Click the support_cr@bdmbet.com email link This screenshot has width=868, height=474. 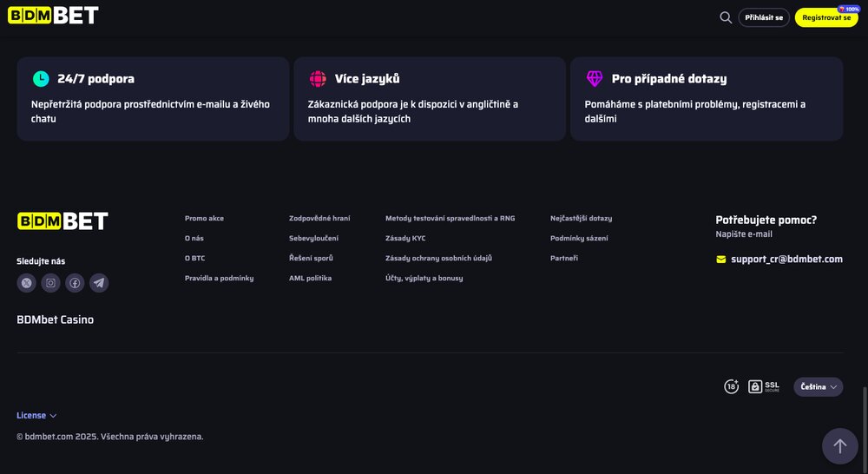(786, 259)
